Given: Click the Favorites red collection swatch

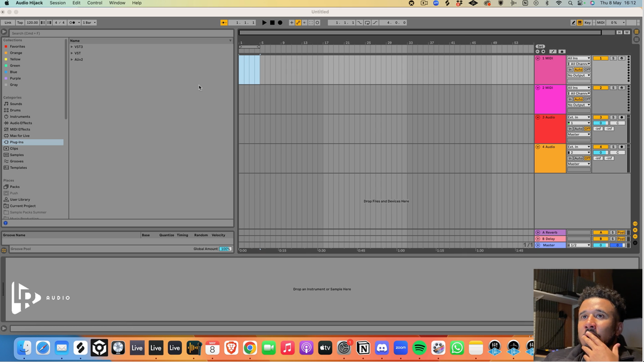Looking at the screenshot, I should (x=6, y=47).
